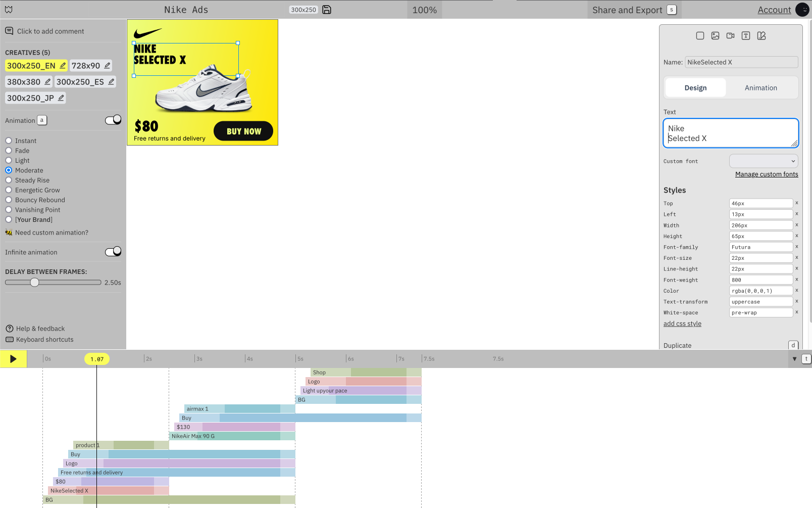Select the [Your Brand] animation preset

(x=9, y=219)
